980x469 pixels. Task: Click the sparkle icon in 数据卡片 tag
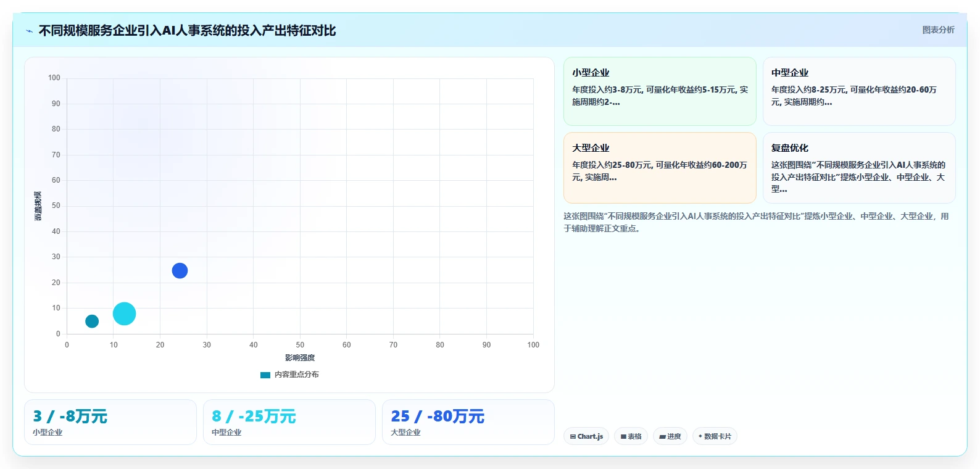700,436
